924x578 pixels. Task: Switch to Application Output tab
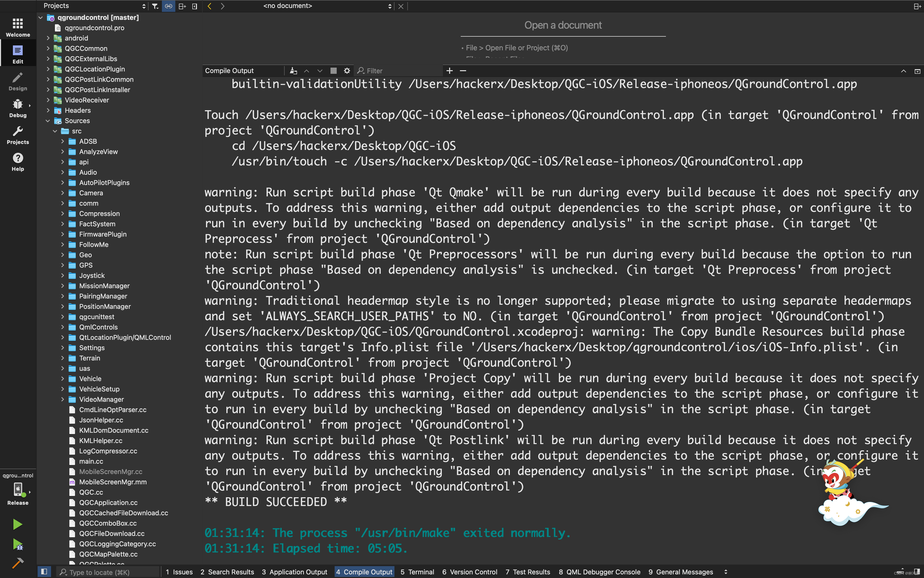pyautogui.click(x=294, y=572)
